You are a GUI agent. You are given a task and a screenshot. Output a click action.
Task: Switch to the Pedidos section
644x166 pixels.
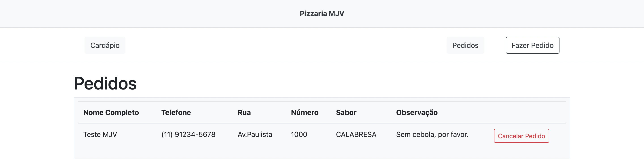465,45
